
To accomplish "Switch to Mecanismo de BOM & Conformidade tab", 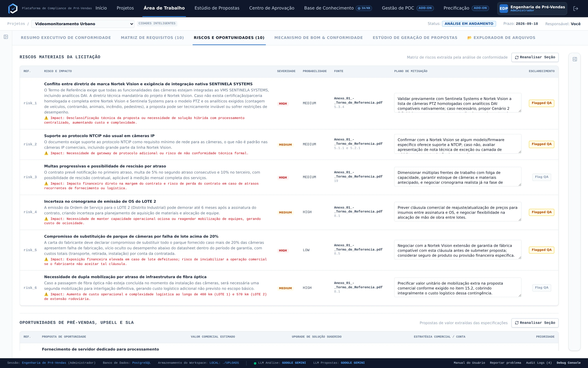I will tap(318, 38).
